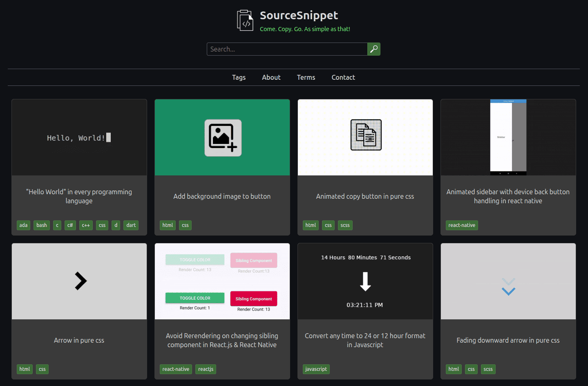Focus the Search input field
Screen dimensions: 588x386
287,49
